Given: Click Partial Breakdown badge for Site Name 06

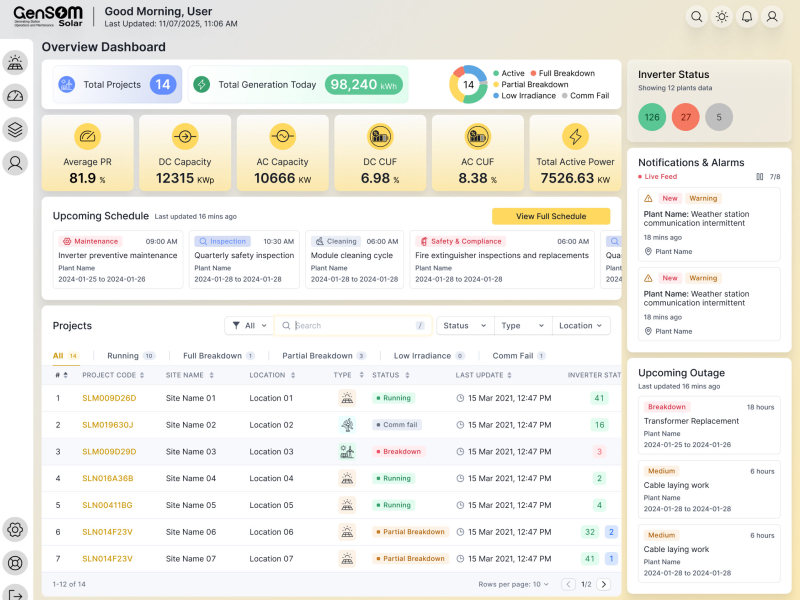Looking at the screenshot, I should tap(411, 532).
